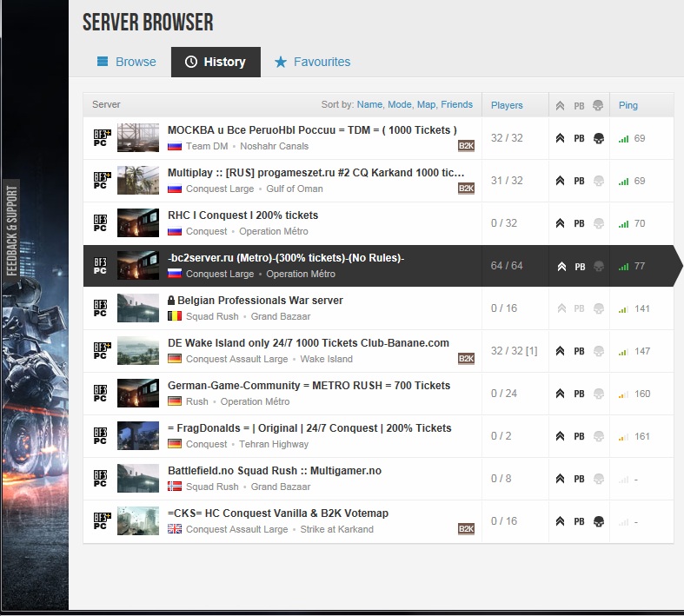Click the ranked chevron icon in column header
Viewport: 684px width, 616px height.
click(x=561, y=105)
